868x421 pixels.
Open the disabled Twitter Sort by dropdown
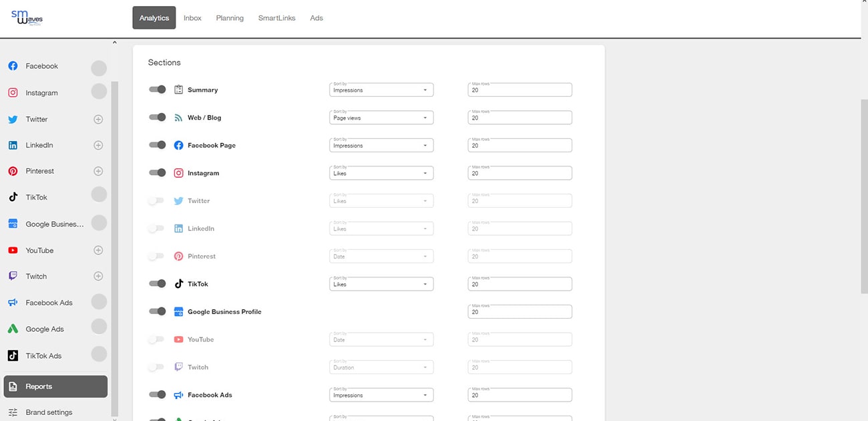pyautogui.click(x=381, y=200)
